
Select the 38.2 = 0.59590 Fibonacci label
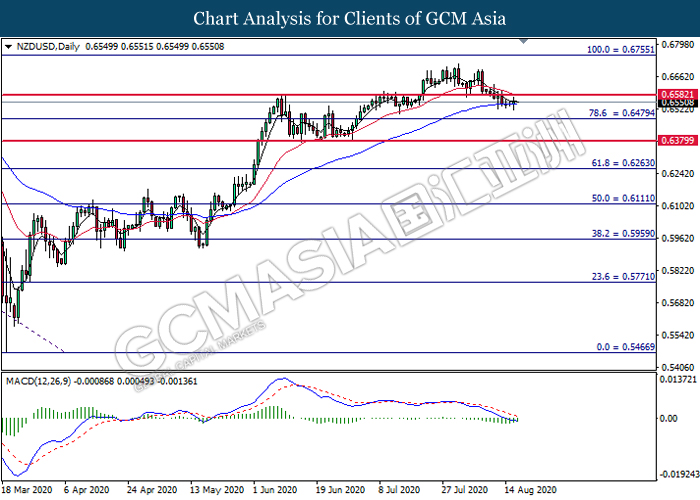point(623,233)
